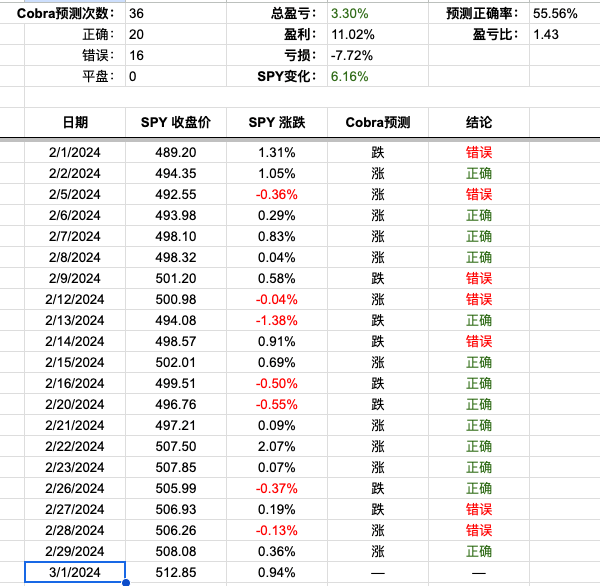Click the 0.09% change cell

(277, 425)
